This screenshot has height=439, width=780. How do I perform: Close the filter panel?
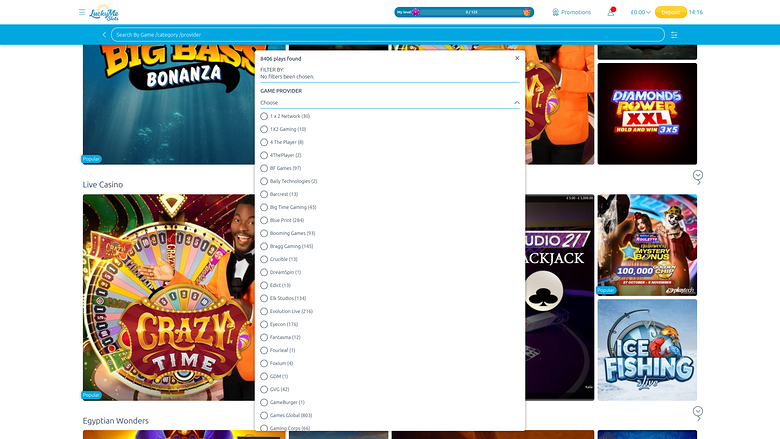(517, 58)
